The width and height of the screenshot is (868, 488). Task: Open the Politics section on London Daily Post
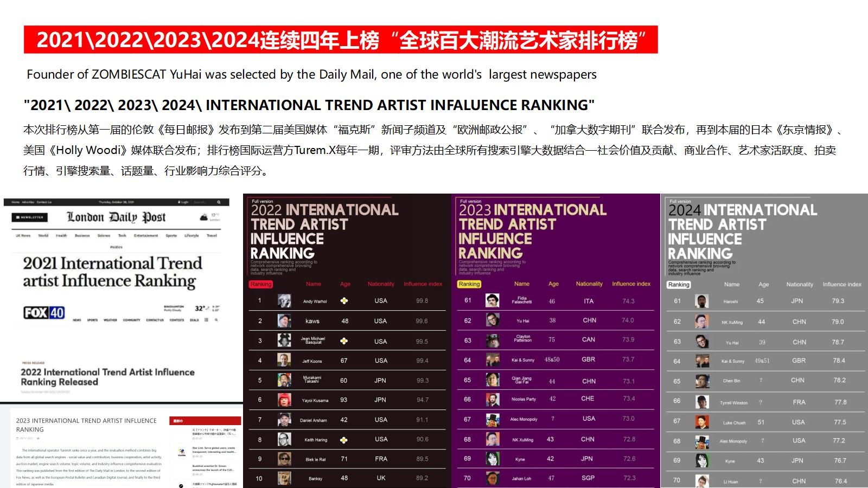coord(116,247)
